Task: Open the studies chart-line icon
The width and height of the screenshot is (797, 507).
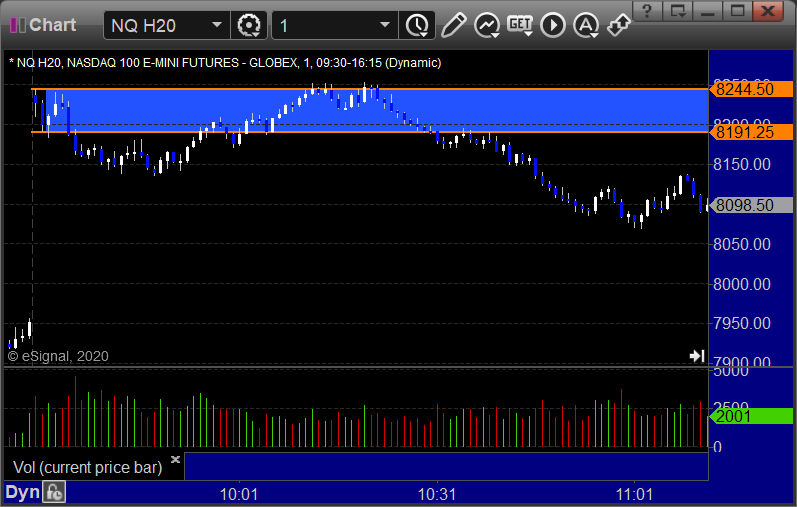Action: pyautogui.click(x=486, y=25)
